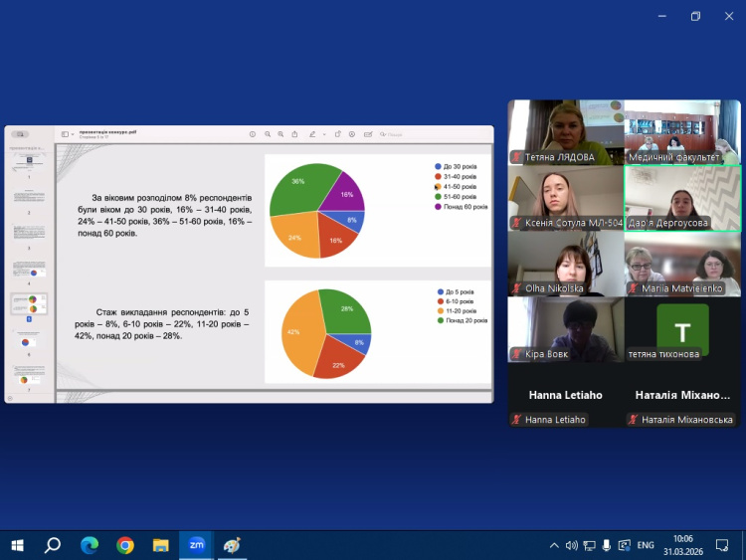This screenshot has height=560, width=746.
Task: Open File Explorer from the taskbar
Action: pos(160,545)
